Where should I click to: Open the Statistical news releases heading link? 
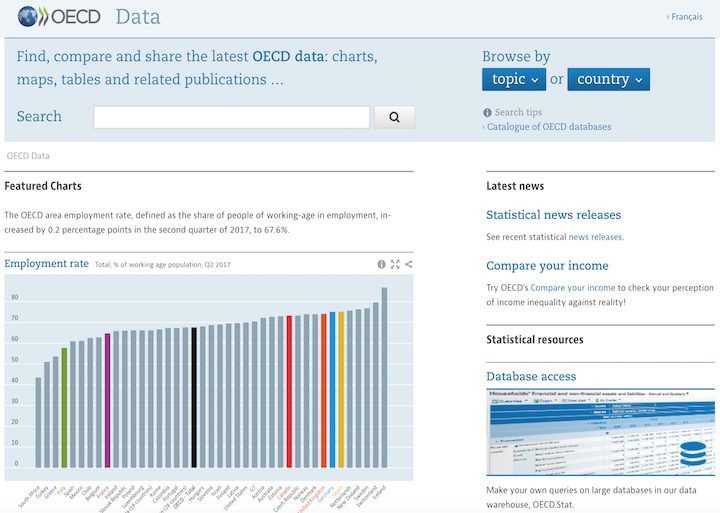553,215
